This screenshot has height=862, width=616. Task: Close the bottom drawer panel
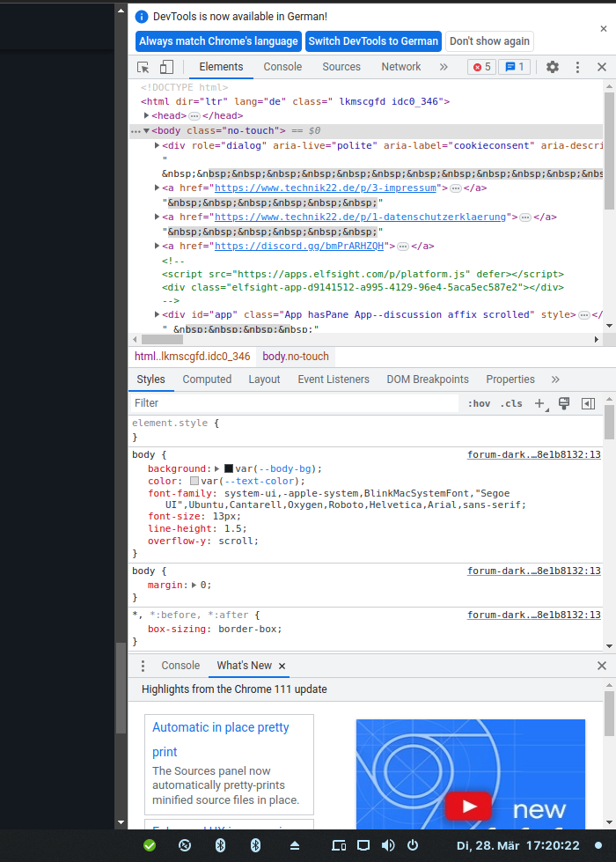click(602, 666)
